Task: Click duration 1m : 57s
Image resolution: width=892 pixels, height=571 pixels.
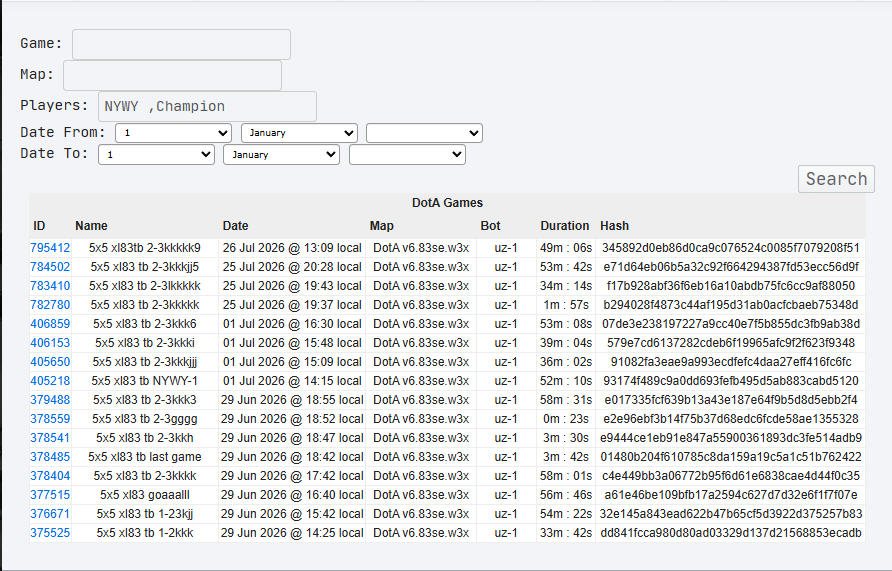Action: click(566, 305)
